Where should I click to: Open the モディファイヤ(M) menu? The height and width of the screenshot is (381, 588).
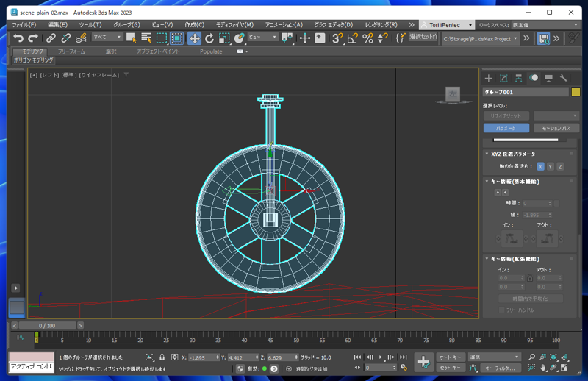tap(234, 25)
